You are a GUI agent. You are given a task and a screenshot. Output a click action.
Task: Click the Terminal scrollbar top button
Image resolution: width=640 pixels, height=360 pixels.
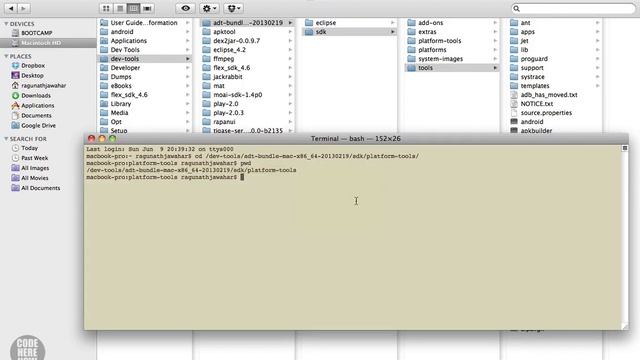coord(624,148)
